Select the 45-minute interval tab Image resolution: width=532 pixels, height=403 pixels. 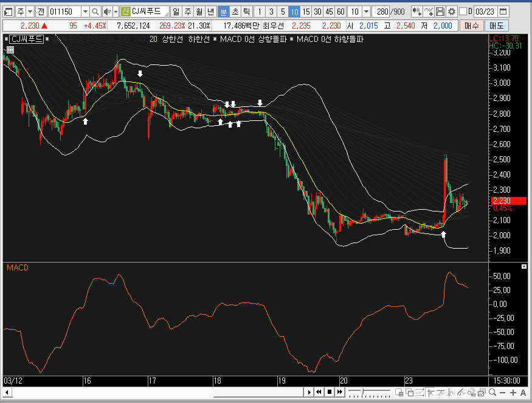click(x=329, y=12)
